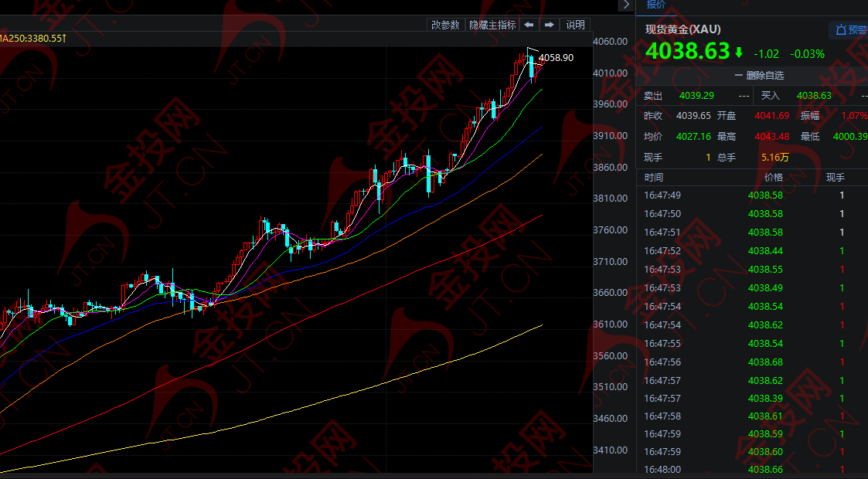The width and height of the screenshot is (868, 479).
Task: Open 改参数 to change chart parameters
Action: [446, 25]
